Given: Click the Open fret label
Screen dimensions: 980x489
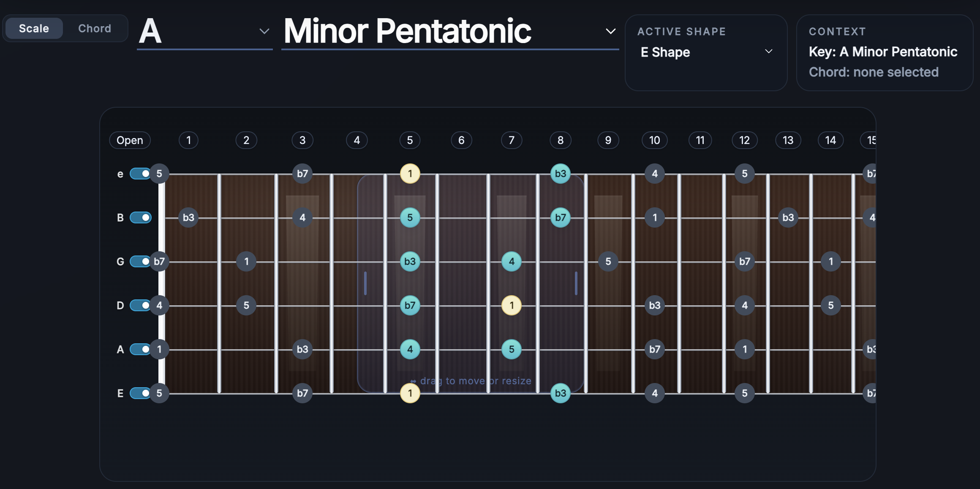Looking at the screenshot, I should [130, 140].
